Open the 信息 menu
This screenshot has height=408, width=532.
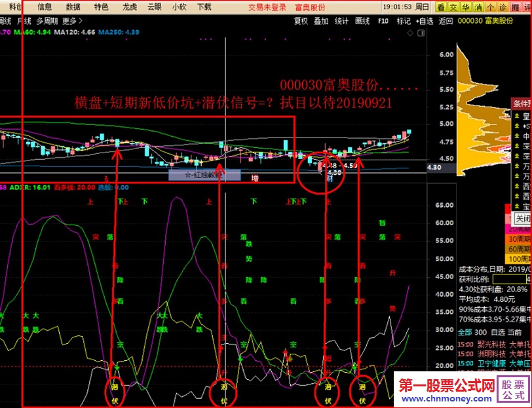[x=45, y=7]
